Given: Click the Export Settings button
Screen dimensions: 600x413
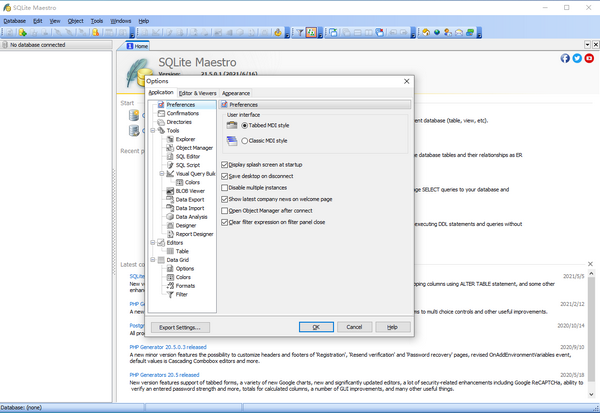Looking at the screenshot, I should [179, 327].
